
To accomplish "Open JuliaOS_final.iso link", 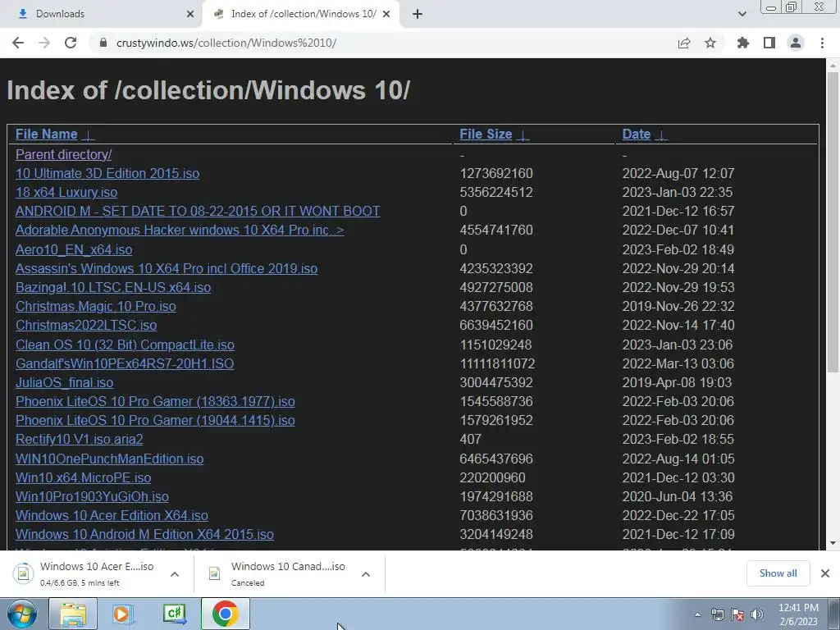I will pos(64,382).
